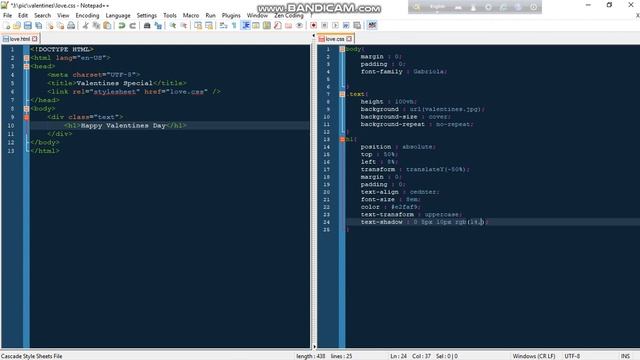This screenshot has width=640, height=360.
Task: Click the Replace toolbar icon
Action: click(158, 25)
